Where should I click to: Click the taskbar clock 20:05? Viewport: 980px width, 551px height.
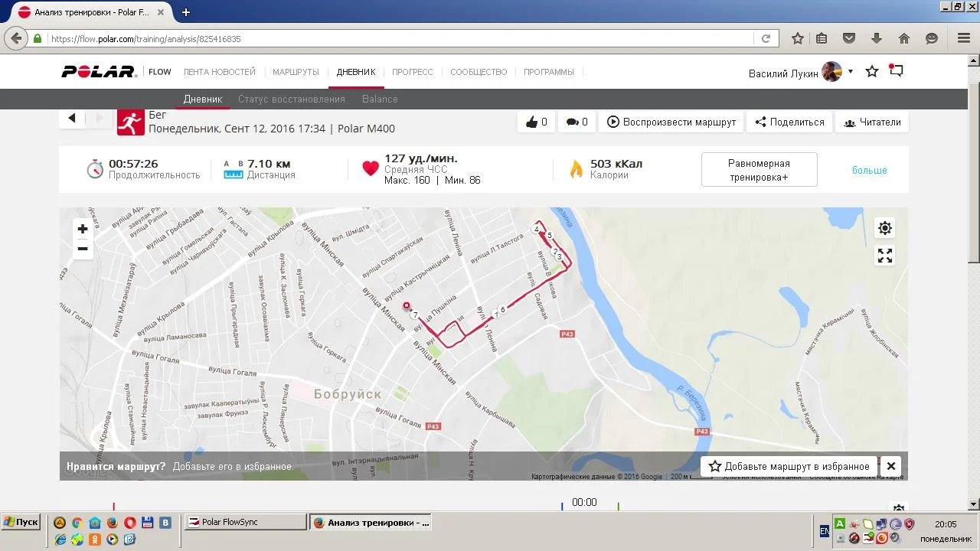pos(946,524)
